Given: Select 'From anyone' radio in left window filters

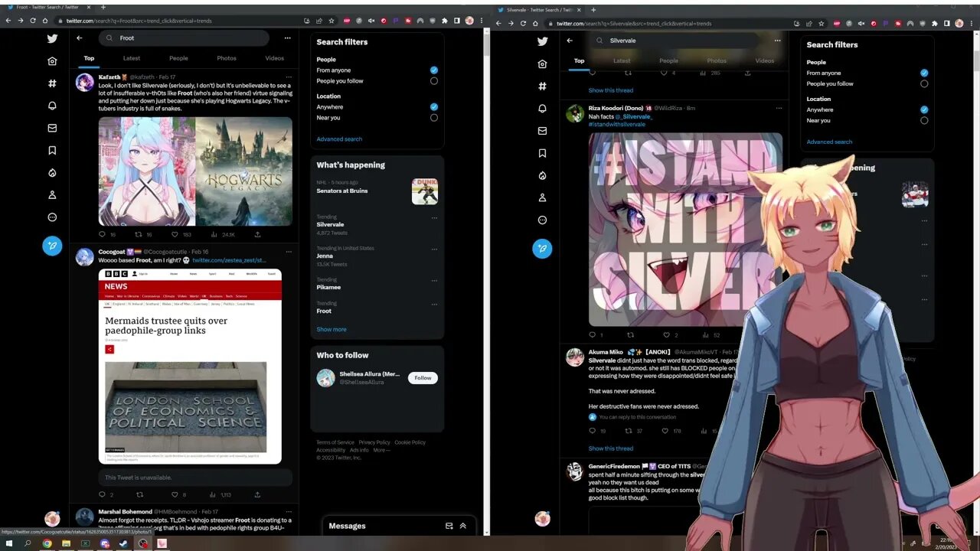Looking at the screenshot, I should (x=434, y=70).
